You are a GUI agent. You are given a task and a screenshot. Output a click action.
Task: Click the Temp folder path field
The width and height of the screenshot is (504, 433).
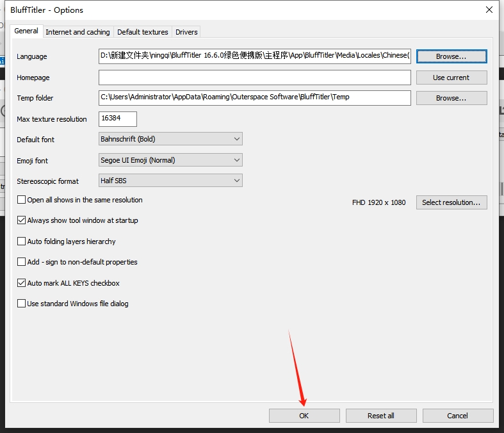tap(255, 98)
